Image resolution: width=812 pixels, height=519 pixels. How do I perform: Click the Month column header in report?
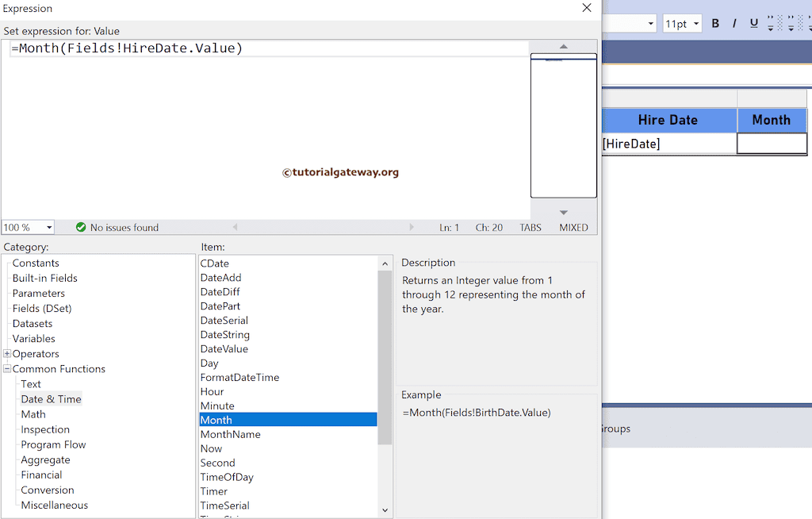pos(772,121)
